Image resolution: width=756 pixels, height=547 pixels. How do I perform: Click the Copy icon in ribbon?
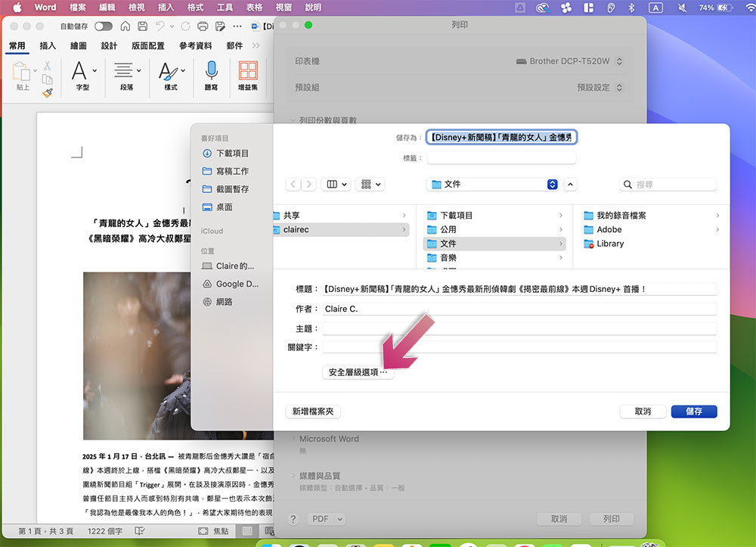pyautogui.click(x=47, y=79)
